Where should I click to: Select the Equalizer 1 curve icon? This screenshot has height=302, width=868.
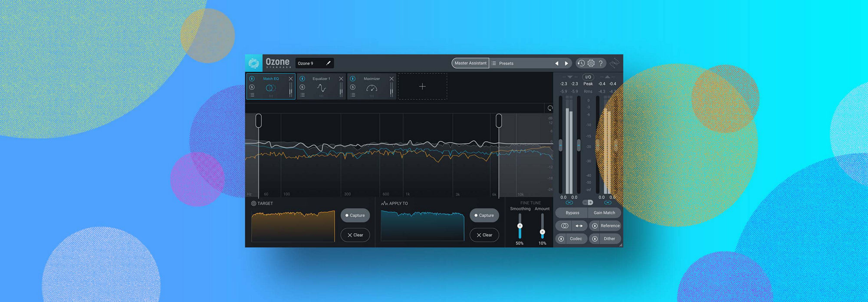321,88
